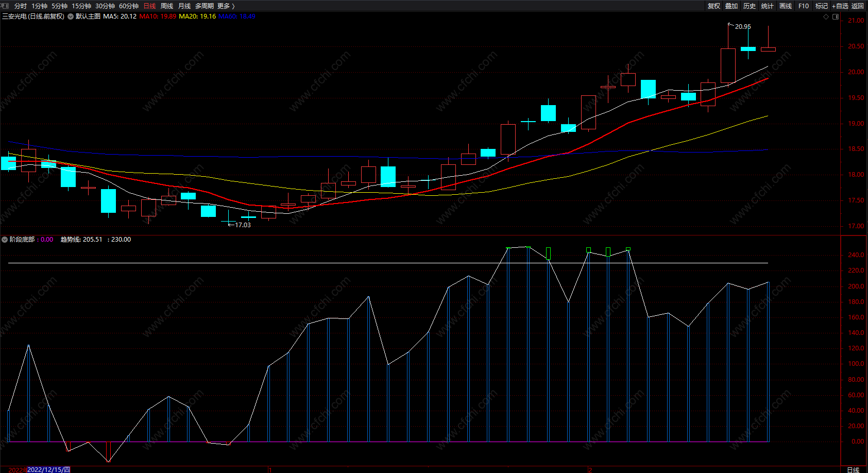Open the 叠加 overlay tool
Screen dimensions: 868x473
tap(731, 6)
